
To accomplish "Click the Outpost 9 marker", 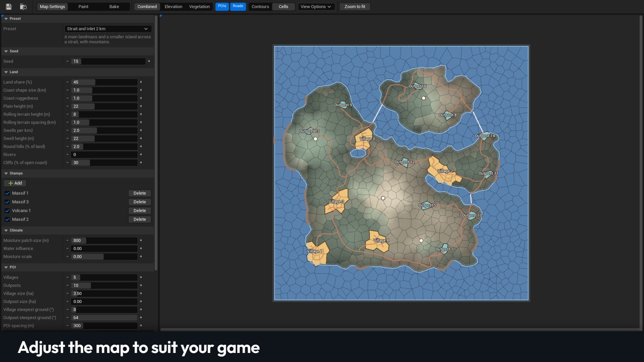I will point(343,105).
